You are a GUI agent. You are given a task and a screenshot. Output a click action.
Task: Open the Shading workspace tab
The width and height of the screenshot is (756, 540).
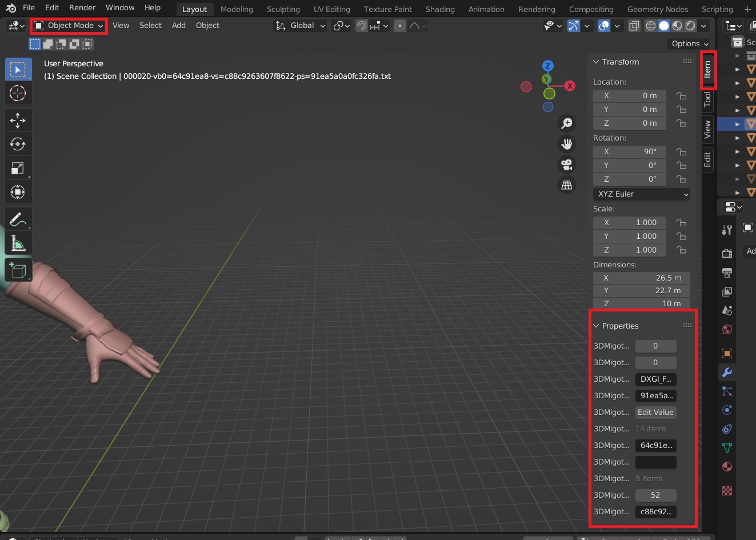pyautogui.click(x=440, y=9)
